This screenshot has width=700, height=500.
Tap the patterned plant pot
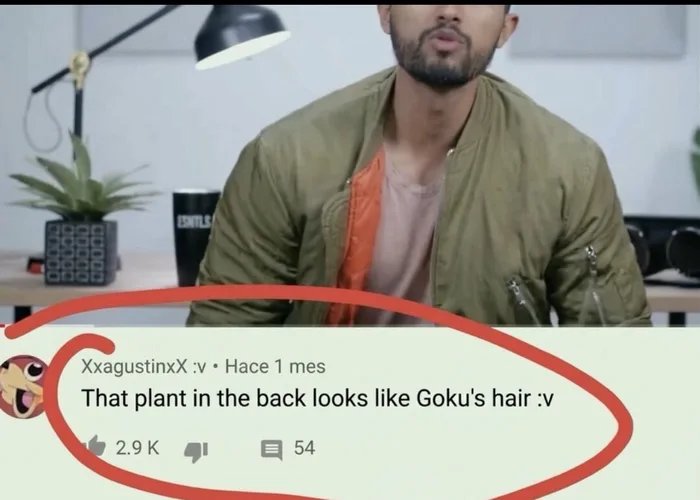[x=81, y=253]
